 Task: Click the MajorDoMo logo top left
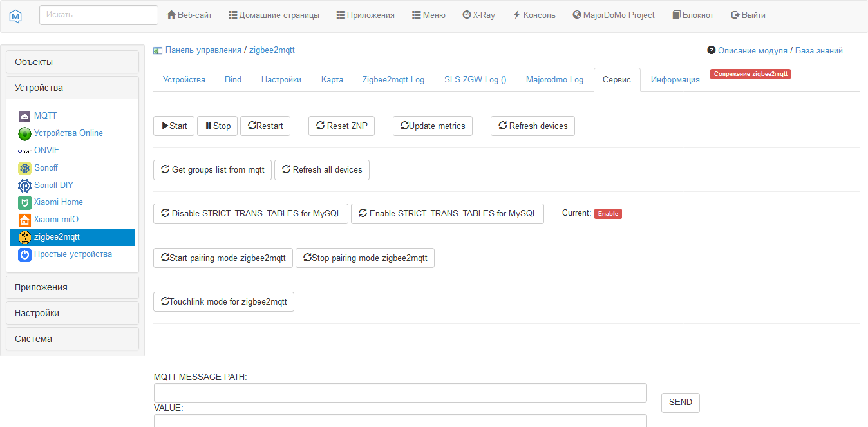[15, 15]
